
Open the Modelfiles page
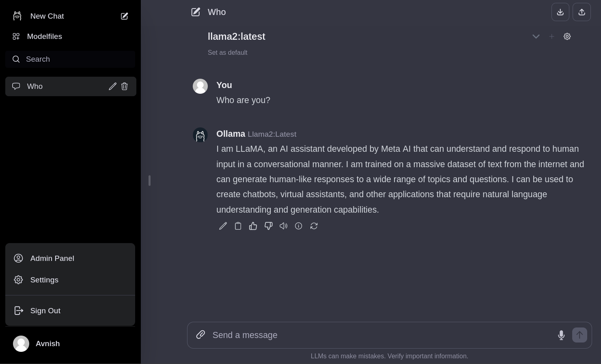pos(70,37)
